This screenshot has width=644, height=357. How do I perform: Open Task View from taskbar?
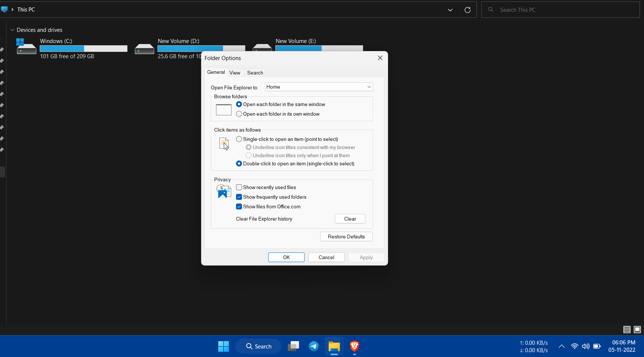(x=293, y=346)
